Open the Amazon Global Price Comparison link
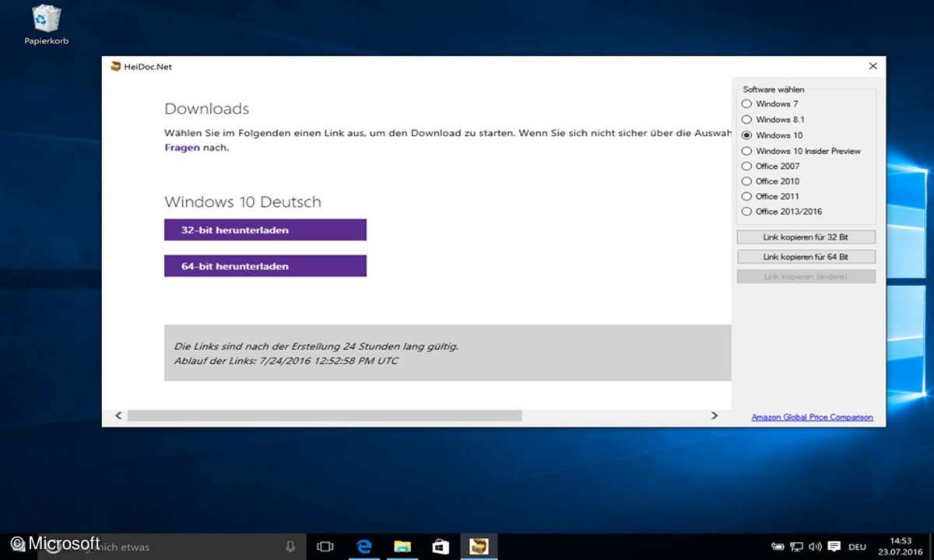The image size is (934, 560). tap(813, 418)
